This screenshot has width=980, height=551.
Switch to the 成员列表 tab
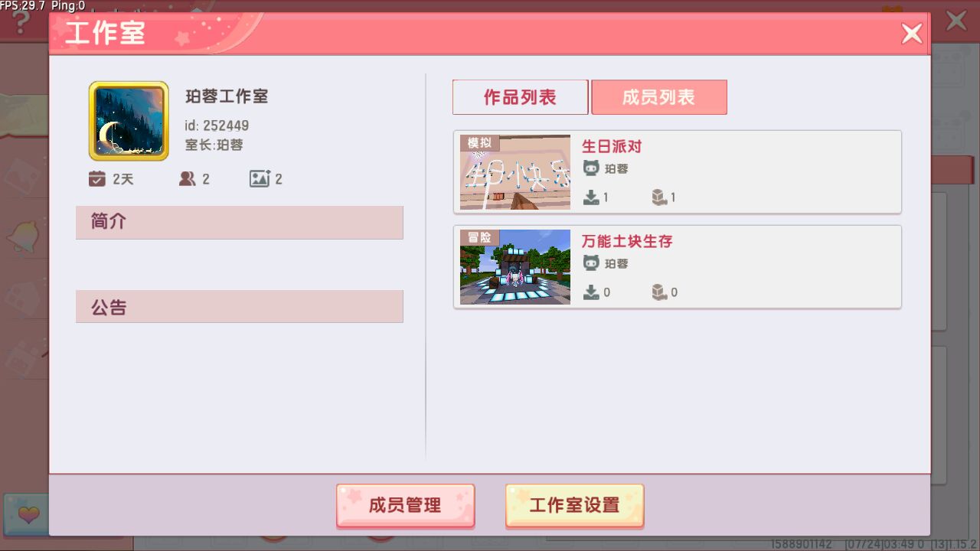click(x=659, y=97)
